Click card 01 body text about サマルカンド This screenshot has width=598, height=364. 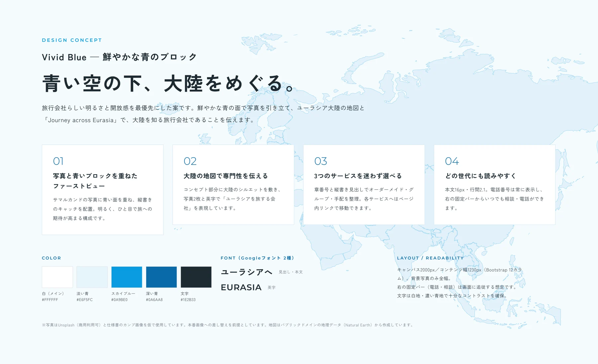coord(103,209)
